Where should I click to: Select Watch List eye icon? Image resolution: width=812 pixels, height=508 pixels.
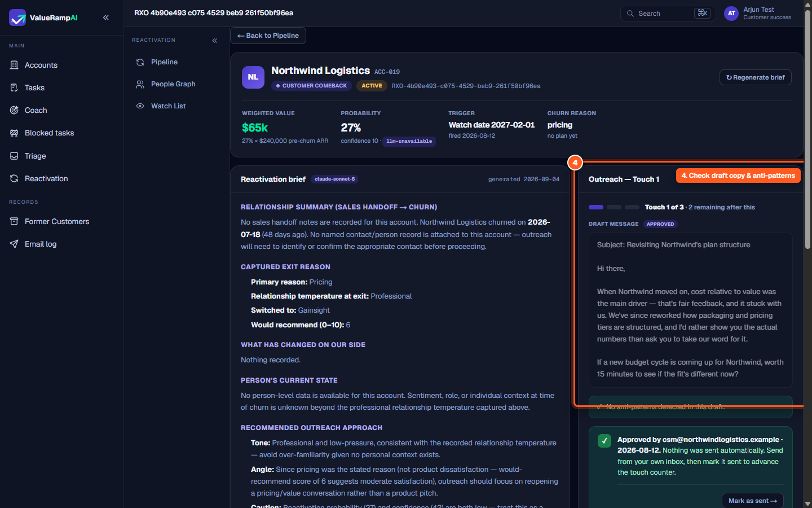140,106
